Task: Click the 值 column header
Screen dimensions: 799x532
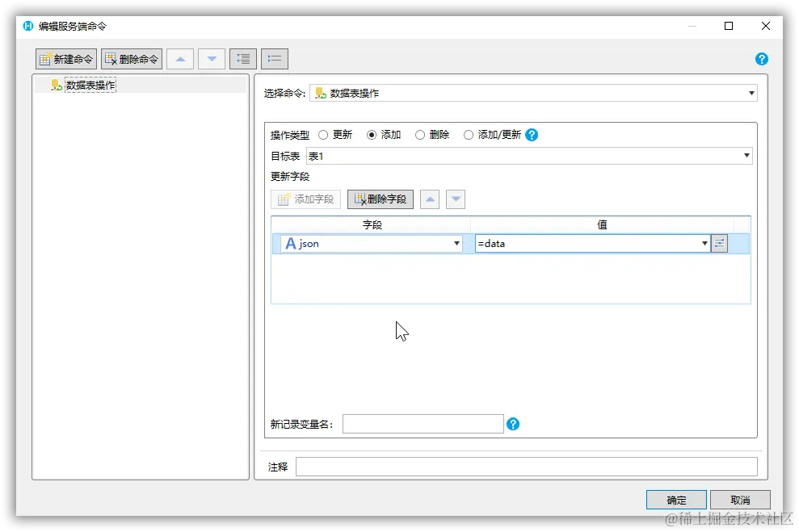Action: click(602, 224)
